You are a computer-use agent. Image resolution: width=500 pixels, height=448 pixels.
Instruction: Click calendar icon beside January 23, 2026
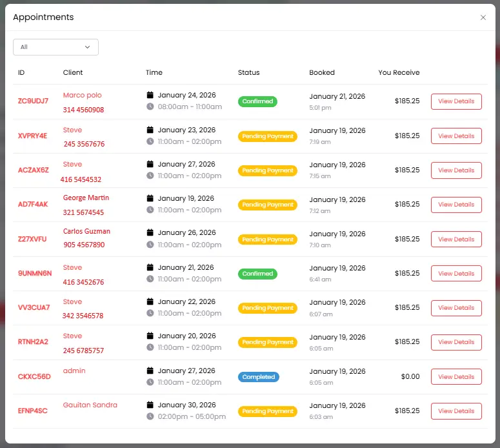pyautogui.click(x=150, y=130)
